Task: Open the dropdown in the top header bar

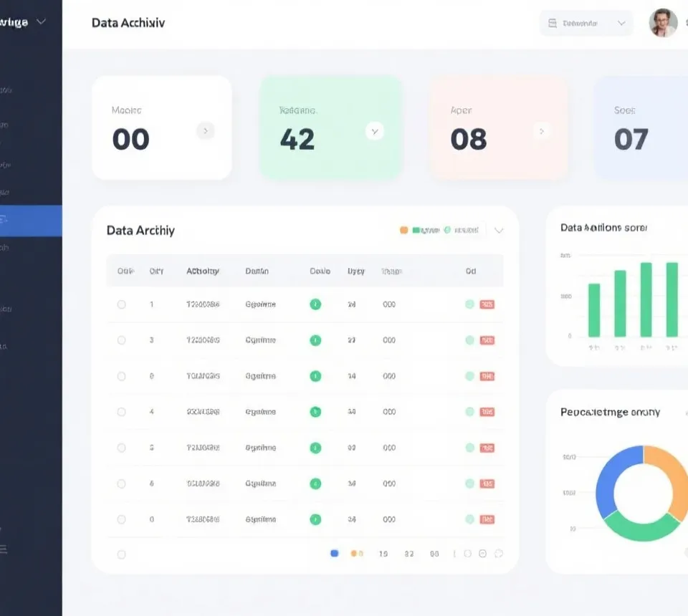Action: coord(586,23)
